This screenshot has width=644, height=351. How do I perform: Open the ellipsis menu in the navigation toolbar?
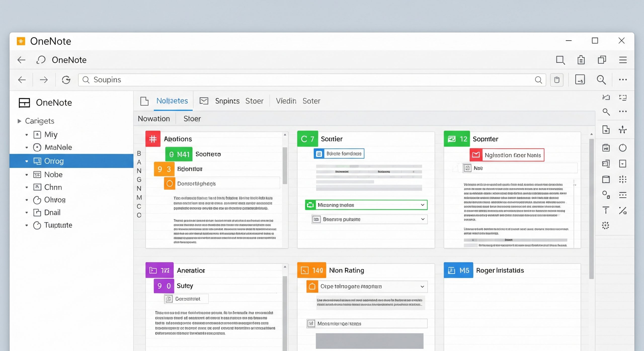(623, 80)
